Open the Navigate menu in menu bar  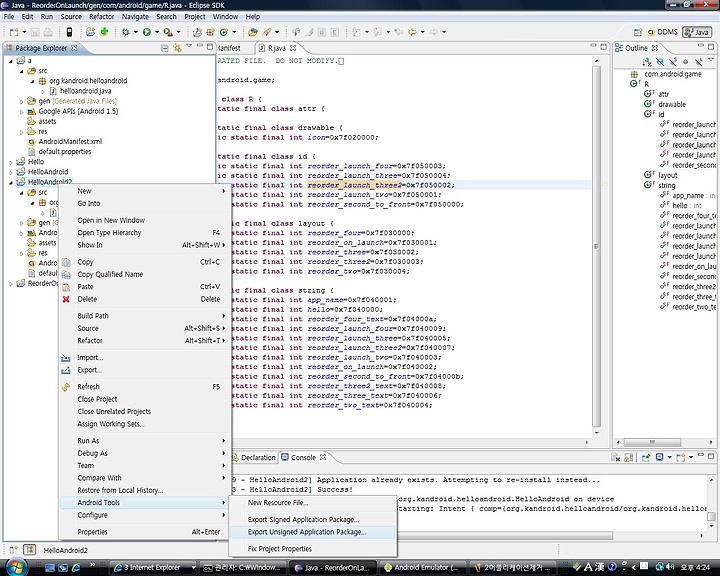coord(135,17)
